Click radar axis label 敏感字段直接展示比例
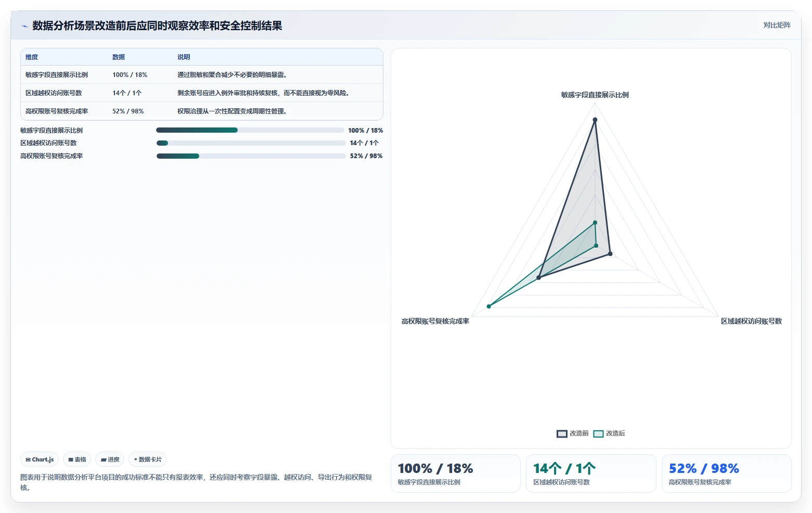 (595, 95)
